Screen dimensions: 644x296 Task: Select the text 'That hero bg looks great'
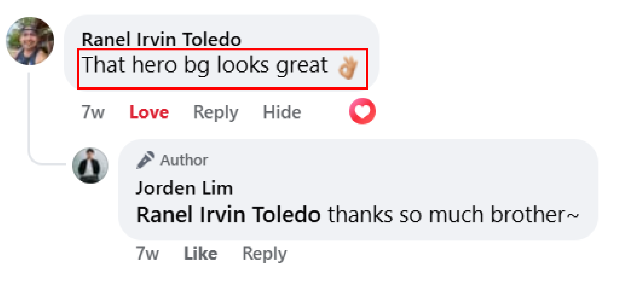coord(205,65)
